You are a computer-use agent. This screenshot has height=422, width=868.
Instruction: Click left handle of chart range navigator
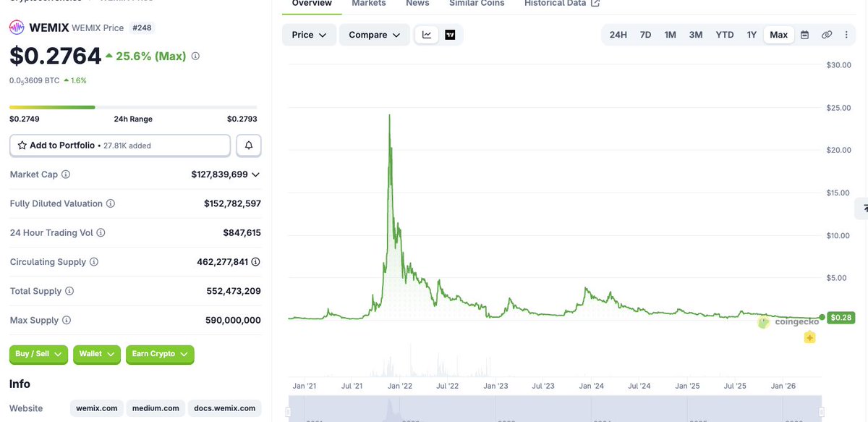tap(288, 412)
